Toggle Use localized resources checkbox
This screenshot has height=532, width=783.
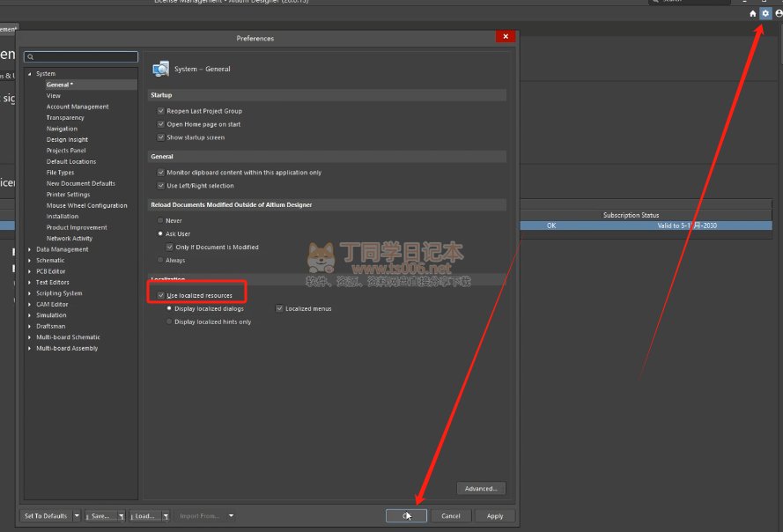pyautogui.click(x=161, y=295)
